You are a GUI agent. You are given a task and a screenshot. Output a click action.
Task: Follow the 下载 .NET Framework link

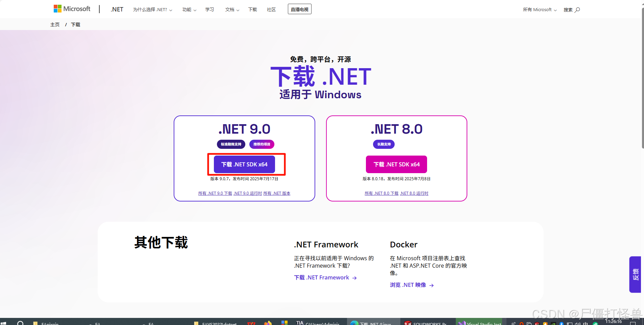[325, 277]
